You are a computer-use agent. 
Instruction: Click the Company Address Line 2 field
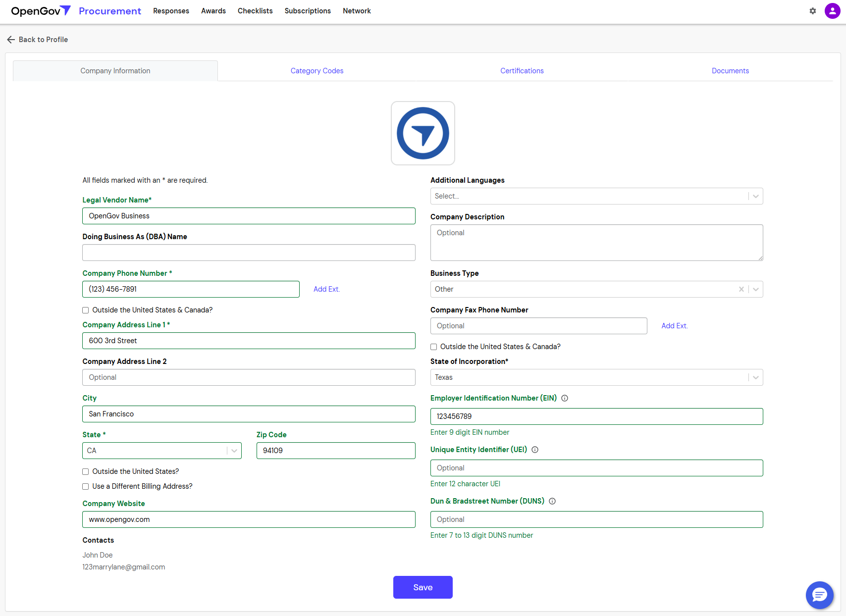pyautogui.click(x=249, y=377)
